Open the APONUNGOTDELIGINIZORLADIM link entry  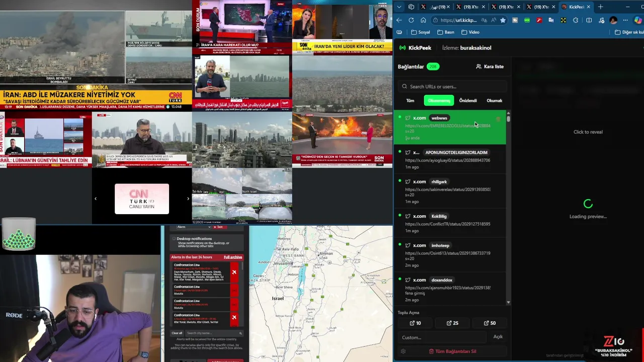click(x=450, y=160)
